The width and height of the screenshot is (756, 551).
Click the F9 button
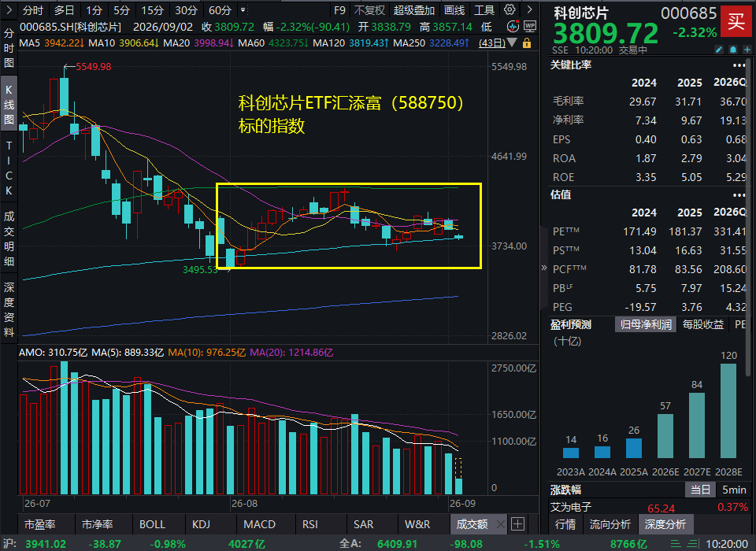(339, 10)
